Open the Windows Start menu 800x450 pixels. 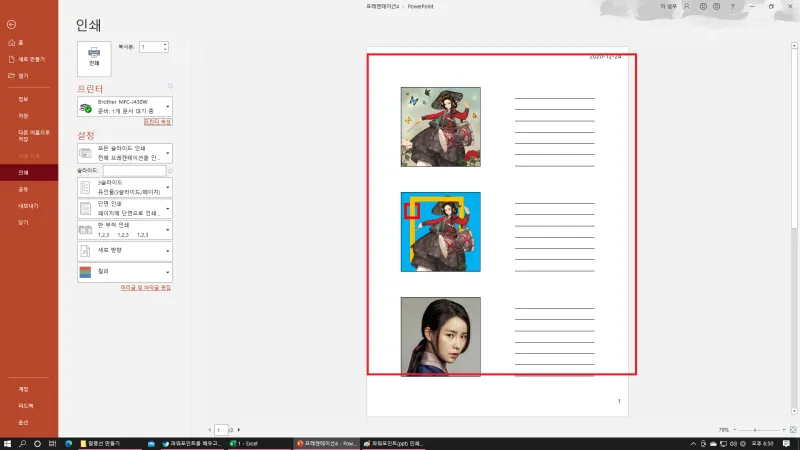(x=7, y=444)
